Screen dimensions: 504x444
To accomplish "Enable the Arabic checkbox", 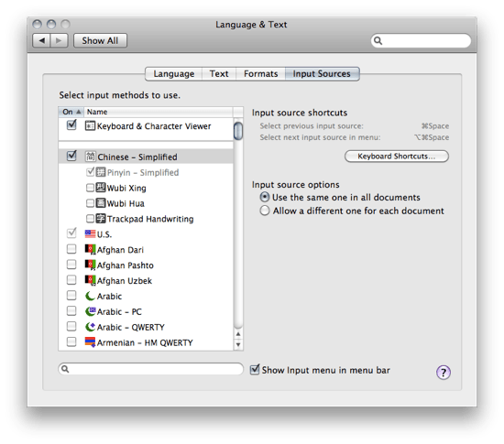I will (x=71, y=296).
